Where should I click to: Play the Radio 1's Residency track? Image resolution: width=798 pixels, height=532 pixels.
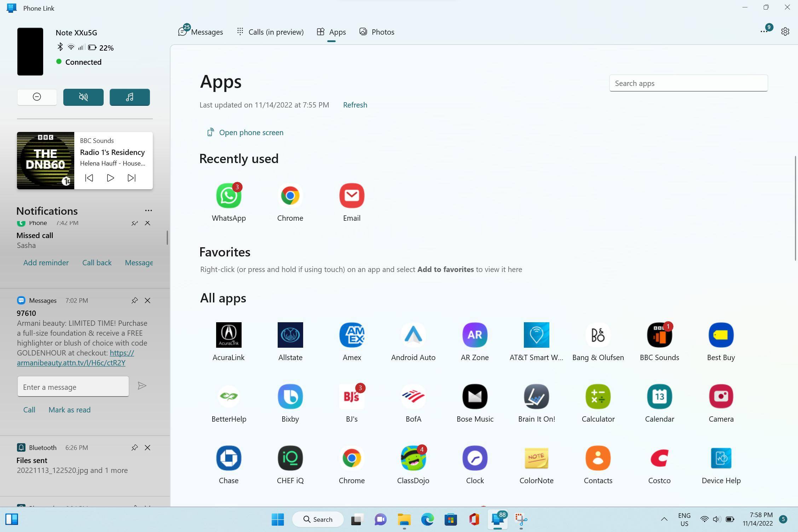coord(110,178)
